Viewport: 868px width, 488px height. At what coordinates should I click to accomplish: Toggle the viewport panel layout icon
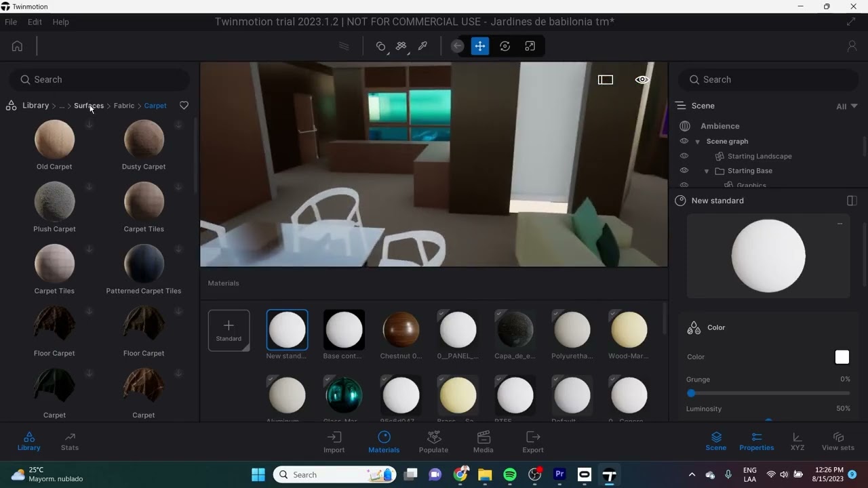(x=606, y=80)
